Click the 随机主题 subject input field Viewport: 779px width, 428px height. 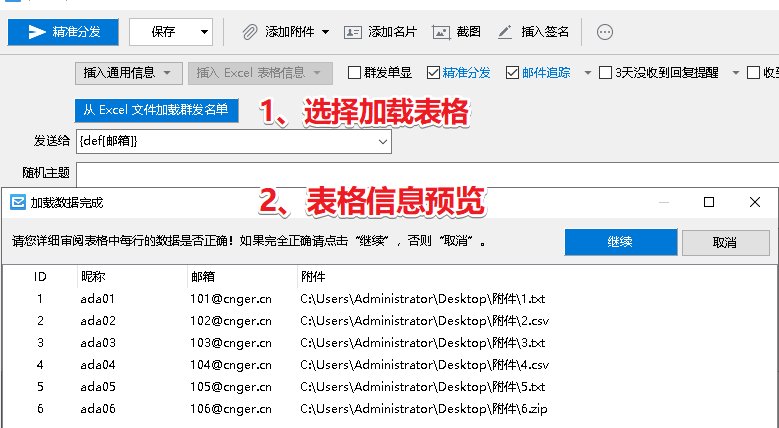(427, 173)
